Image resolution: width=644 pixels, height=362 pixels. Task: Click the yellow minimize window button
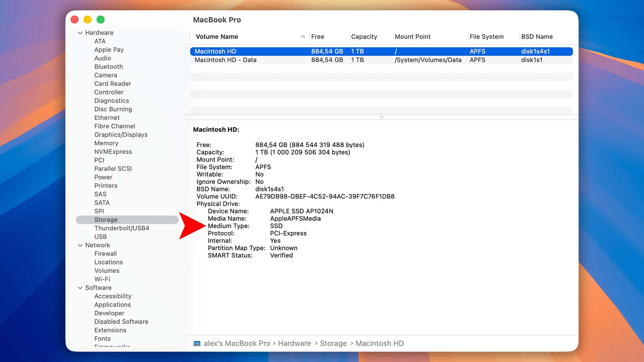88,20
